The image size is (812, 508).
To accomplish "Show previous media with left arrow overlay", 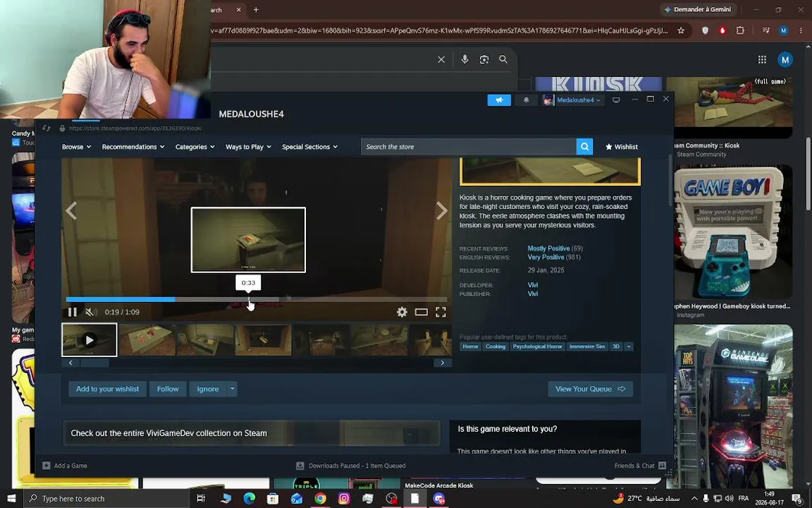I will coord(71,211).
